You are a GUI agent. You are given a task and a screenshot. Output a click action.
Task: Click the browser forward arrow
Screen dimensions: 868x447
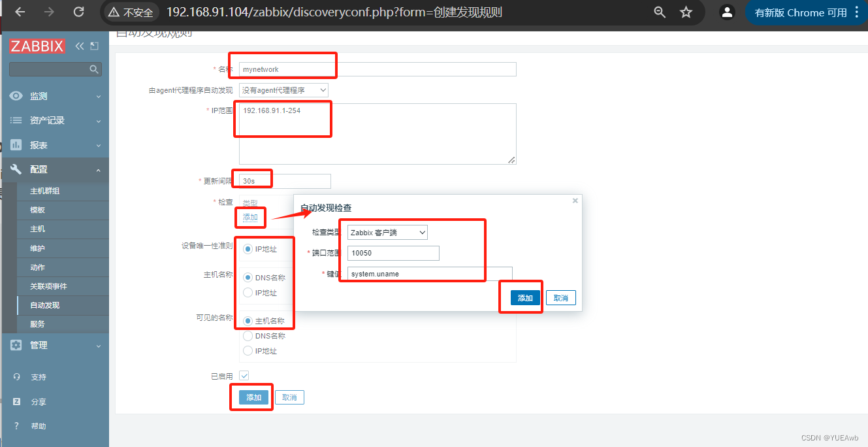click(x=50, y=12)
